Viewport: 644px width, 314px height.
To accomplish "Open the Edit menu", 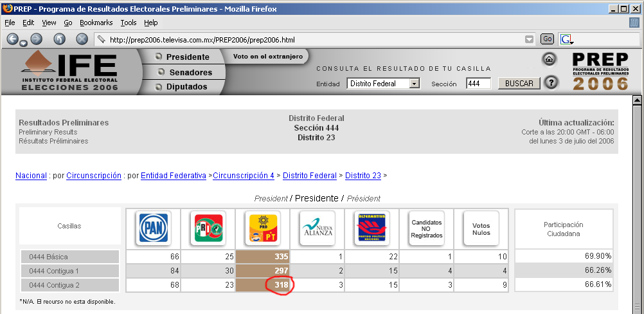I will point(28,23).
